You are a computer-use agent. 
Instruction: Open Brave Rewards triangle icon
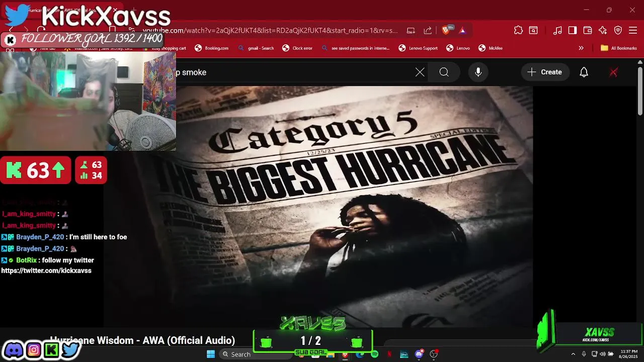point(462,30)
